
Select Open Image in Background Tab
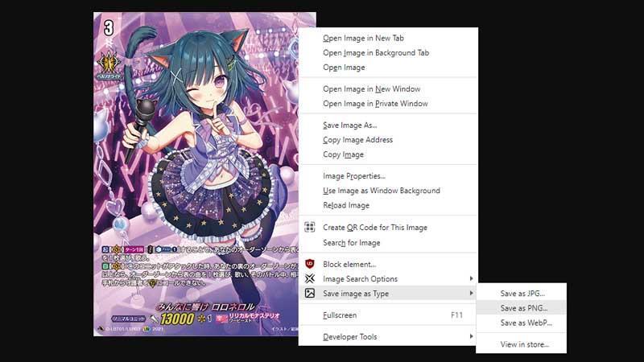[388, 53]
